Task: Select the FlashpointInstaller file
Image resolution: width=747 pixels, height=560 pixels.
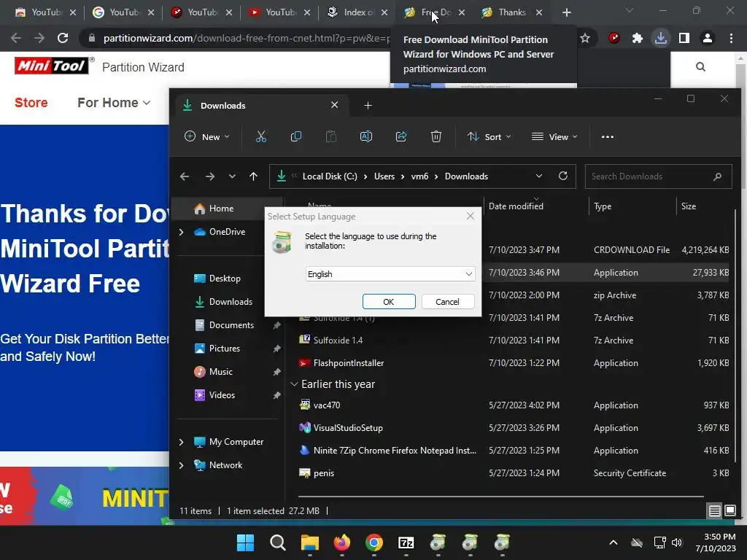Action: click(348, 363)
